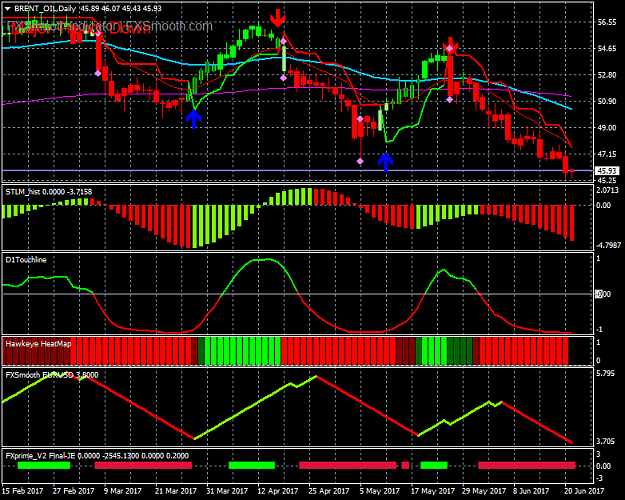
Task: Click the 52.80 price axis label
Action: point(607,75)
